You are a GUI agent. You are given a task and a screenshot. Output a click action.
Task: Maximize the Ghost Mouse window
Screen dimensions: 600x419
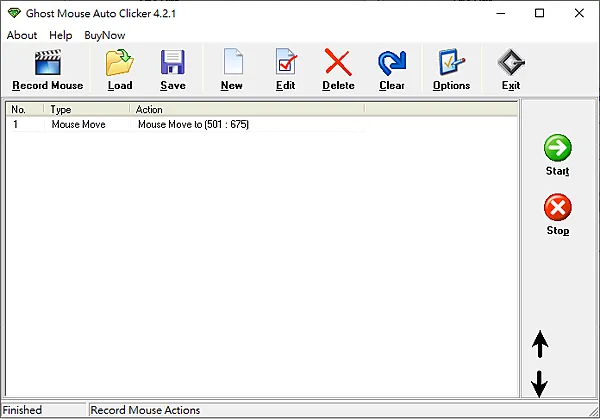tap(540, 13)
